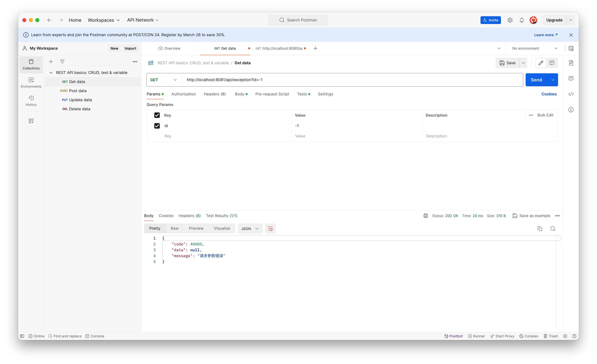Click the Search Postman field
The width and height of the screenshot is (597, 364).
pyautogui.click(x=298, y=20)
